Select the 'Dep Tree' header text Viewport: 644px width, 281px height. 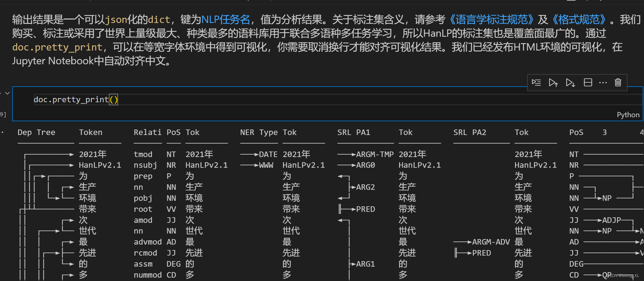click(x=36, y=132)
